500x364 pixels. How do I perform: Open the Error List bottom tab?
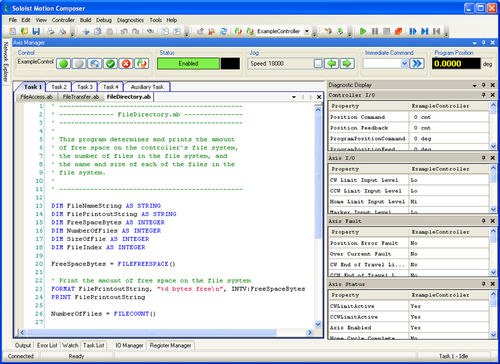coord(47,345)
